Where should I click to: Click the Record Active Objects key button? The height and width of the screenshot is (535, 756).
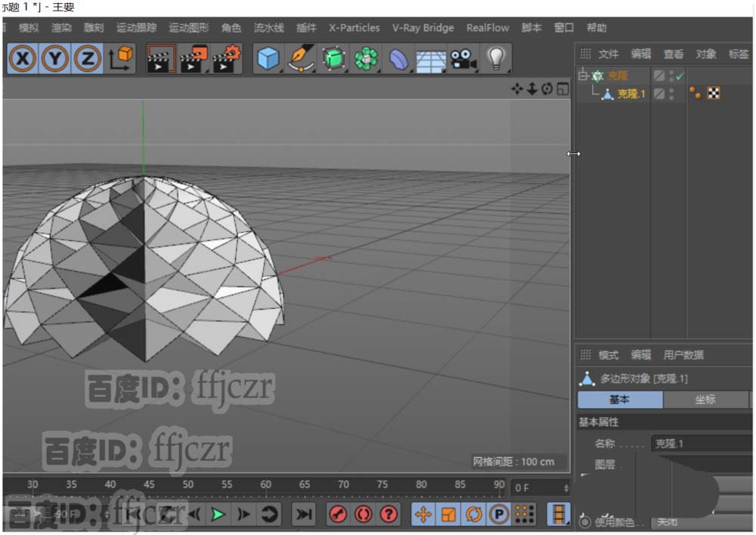pos(338,515)
